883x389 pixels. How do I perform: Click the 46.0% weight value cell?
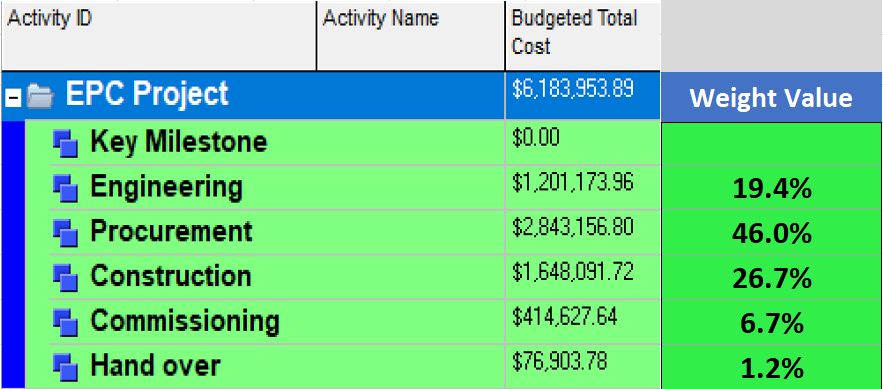(771, 233)
